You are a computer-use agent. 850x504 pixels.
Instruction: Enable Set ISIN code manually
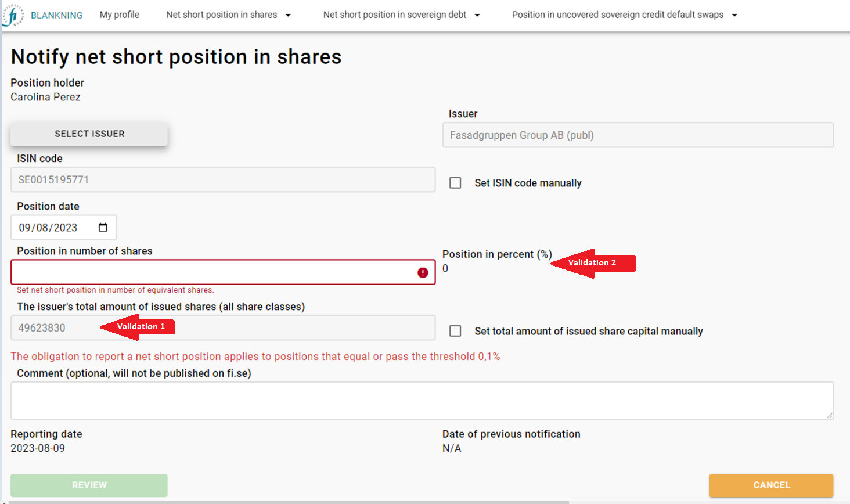456,183
